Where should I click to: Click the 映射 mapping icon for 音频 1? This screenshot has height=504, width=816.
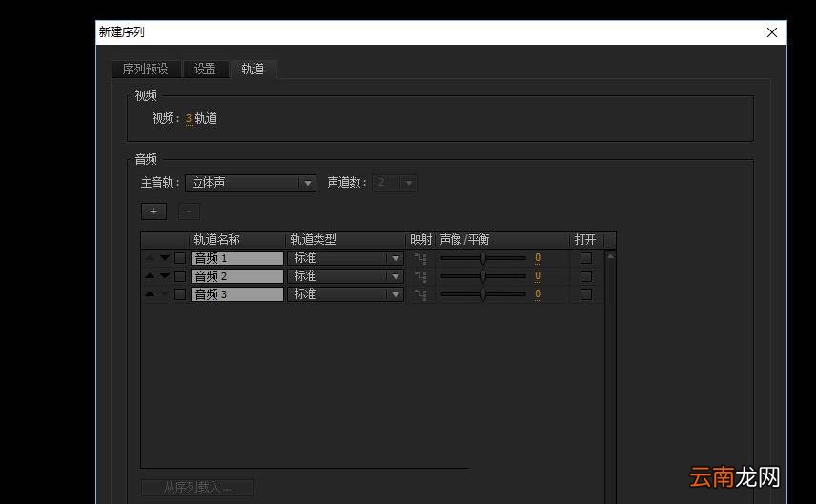point(420,258)
